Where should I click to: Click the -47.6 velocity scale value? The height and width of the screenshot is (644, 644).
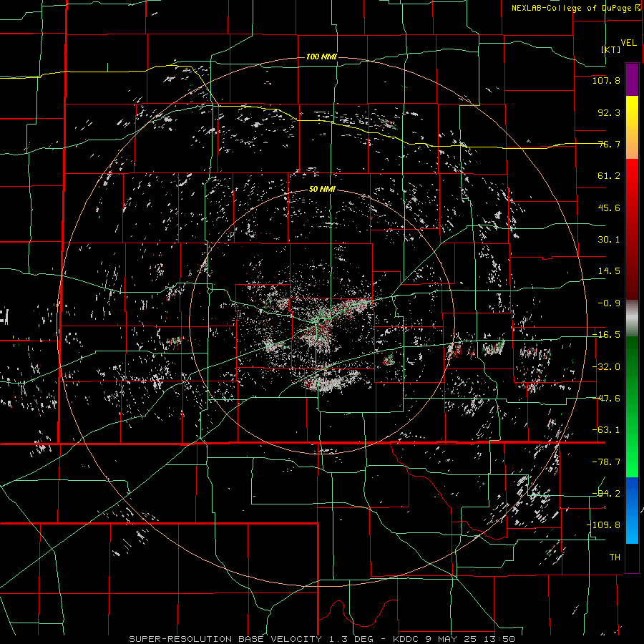(606, 399)
